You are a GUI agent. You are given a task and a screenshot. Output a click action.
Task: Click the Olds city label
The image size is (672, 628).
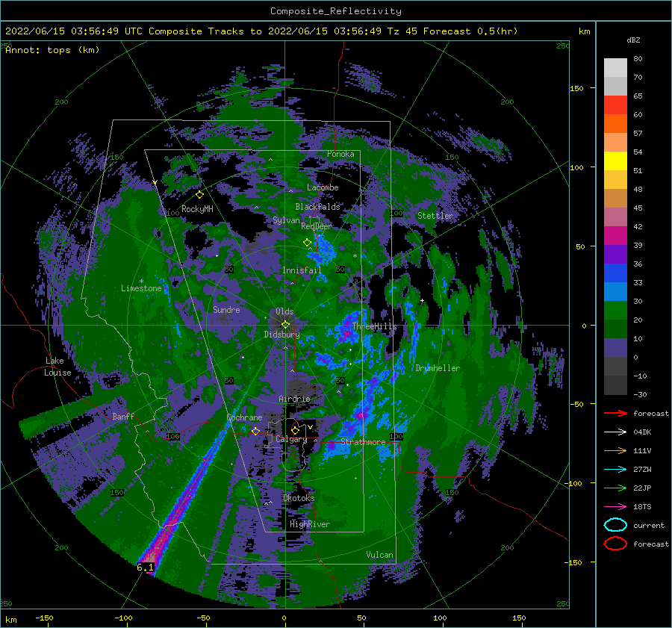pos(284,311)
